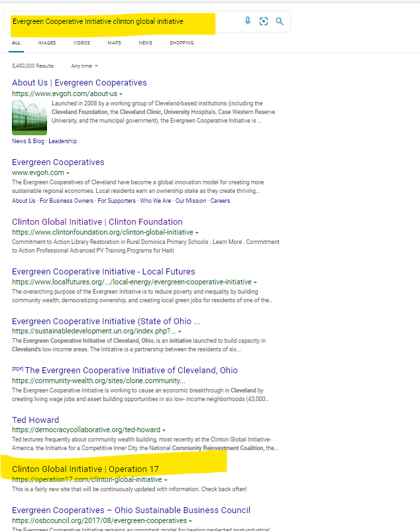Screen dimensions: 420x531
Task: Click the greenhouse thumbnail image
Action: pyautogui.click(x=29, y=117)
